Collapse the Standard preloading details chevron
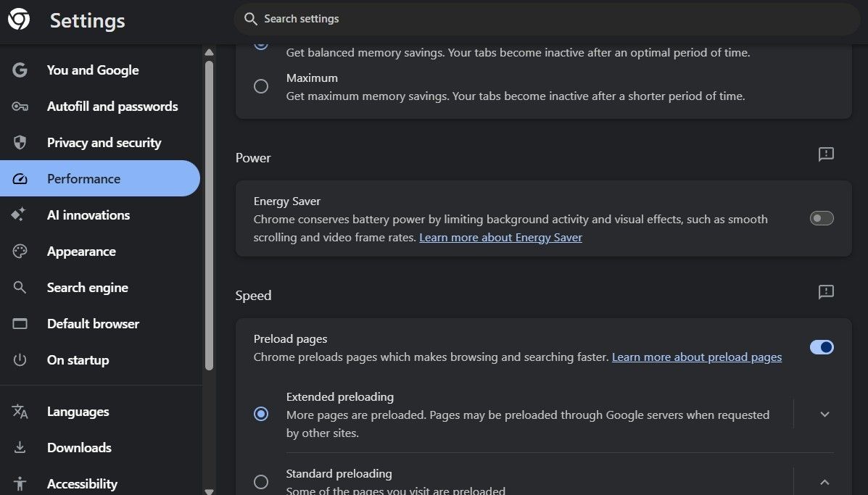868x495 pixels. pyautogui.click(x=824, y=482)
